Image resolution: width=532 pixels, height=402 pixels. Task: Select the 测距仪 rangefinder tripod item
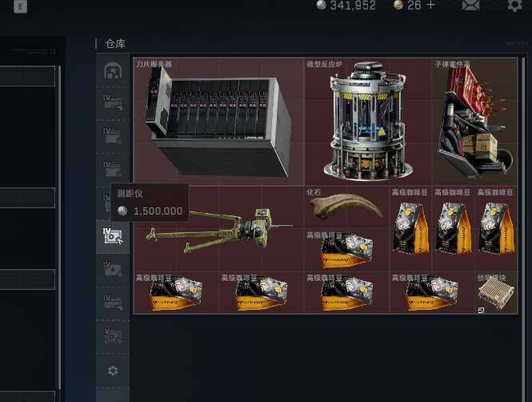(x=219, y=228)
